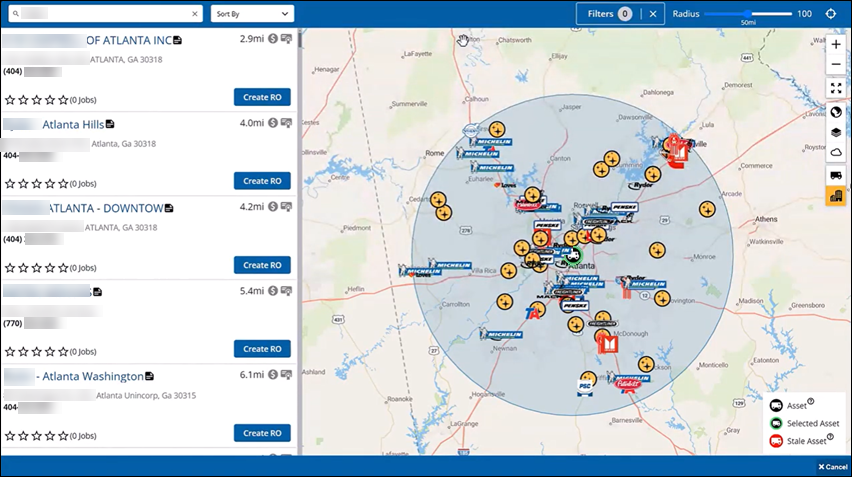Click the weather cloud overlay icon
Image resolution: width=852 pixels, height=477 pixels.
(836, 152)
